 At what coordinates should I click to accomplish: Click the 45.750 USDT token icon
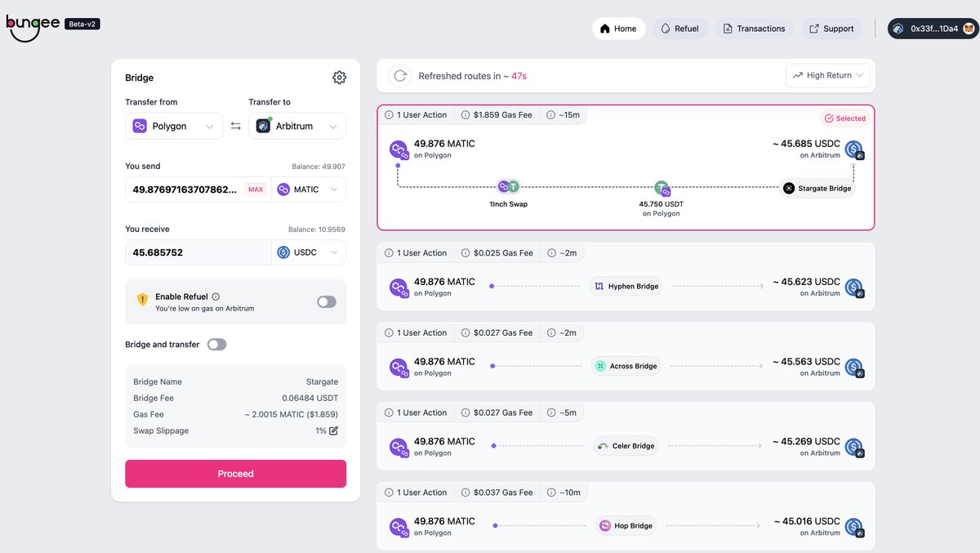pyautogui.click(x=662, y=189)
